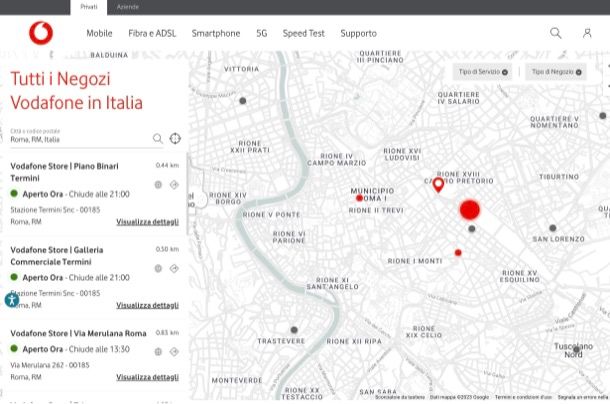This screenshot has width=610, height=404.
Task: Click Termini e condizioni d'uso map link
Action: coord(523,397)
